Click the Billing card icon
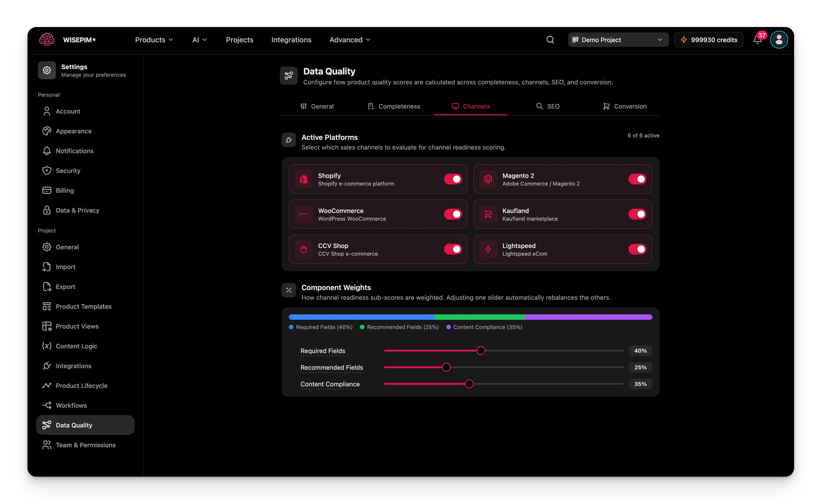 47,190
